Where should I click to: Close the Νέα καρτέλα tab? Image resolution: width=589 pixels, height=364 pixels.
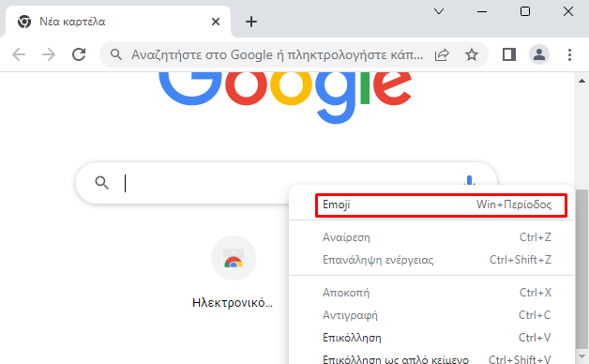[x=216, y=22]
